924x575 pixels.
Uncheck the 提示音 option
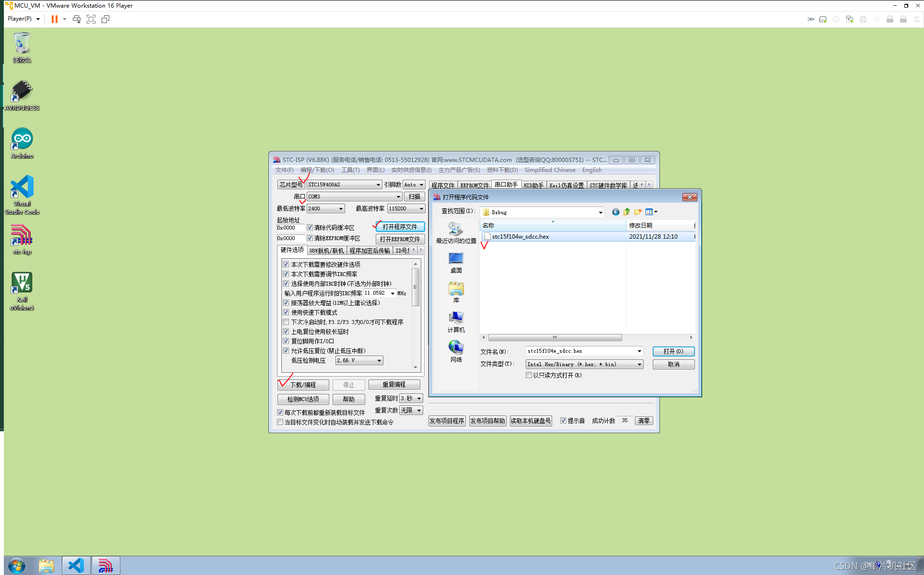564,421
